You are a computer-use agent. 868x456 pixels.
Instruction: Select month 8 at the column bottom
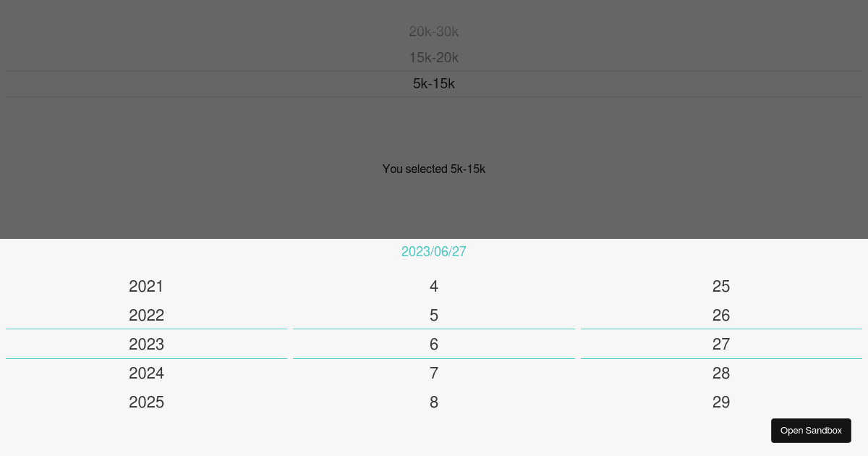click(x=434, y=402)
